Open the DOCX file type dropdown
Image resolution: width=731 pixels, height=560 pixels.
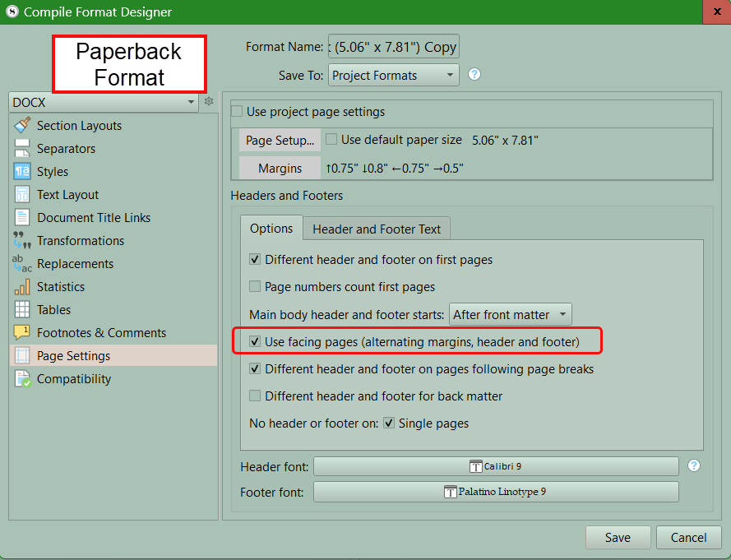click(103, 103)
